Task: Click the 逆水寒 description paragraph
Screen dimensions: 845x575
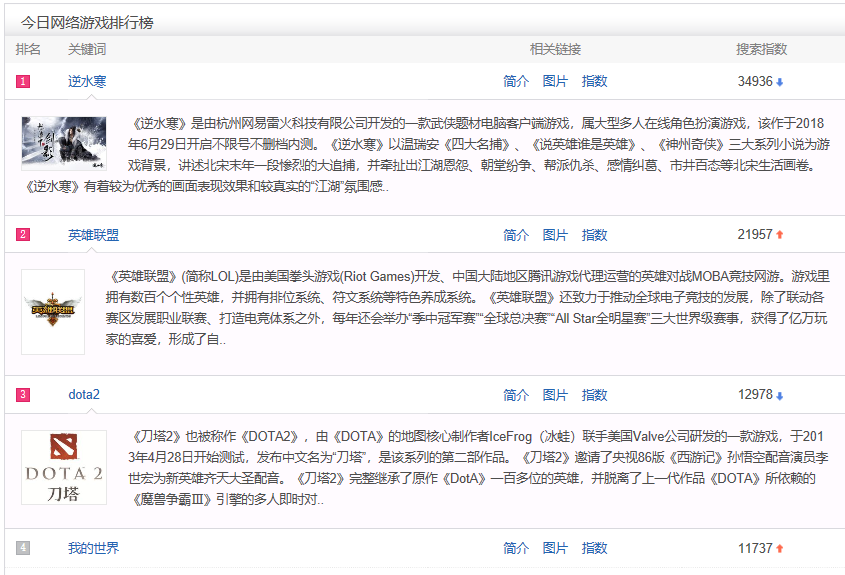Action: tap(426, 155)
